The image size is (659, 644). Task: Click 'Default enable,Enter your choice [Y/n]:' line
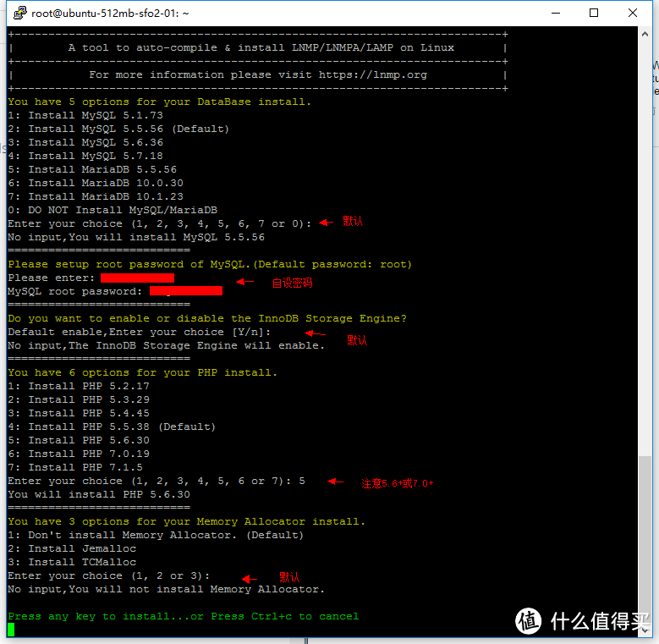(139, 332)
